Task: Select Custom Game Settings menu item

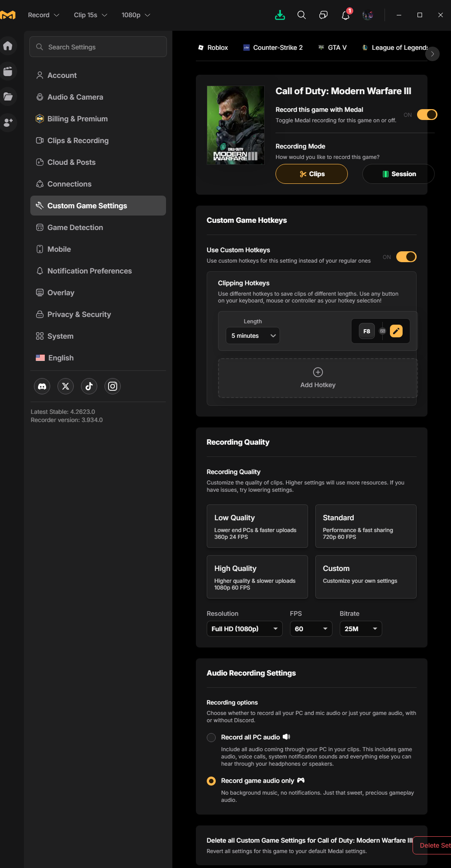Action: pos(98,206)
